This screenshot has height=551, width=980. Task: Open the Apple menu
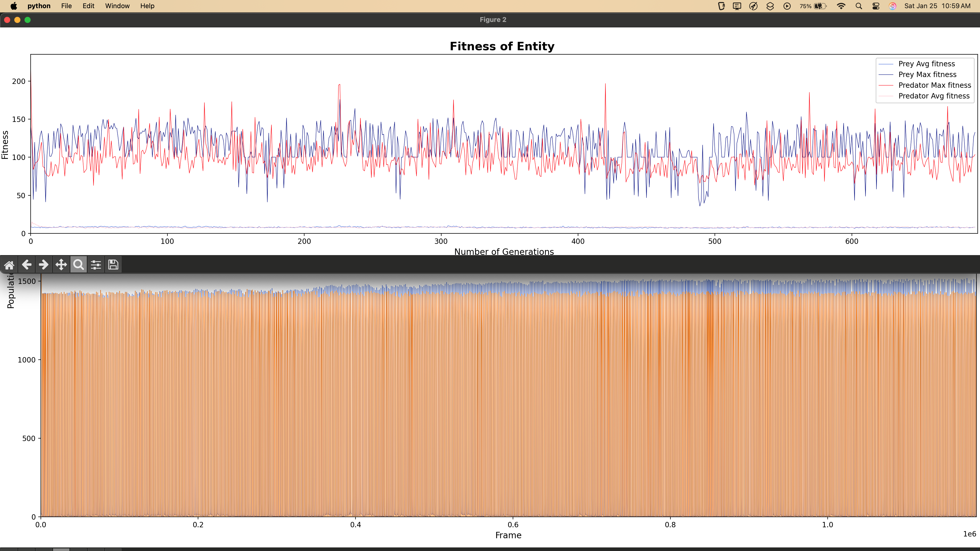pyautogui.click(x=14, y=6)
